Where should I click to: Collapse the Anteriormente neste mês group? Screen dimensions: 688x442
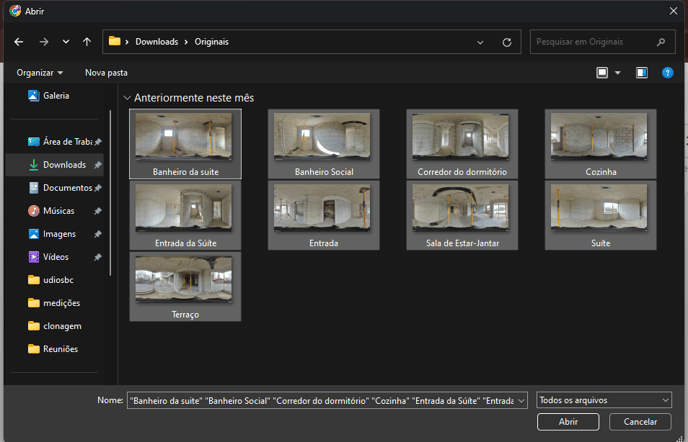[127, 98]
